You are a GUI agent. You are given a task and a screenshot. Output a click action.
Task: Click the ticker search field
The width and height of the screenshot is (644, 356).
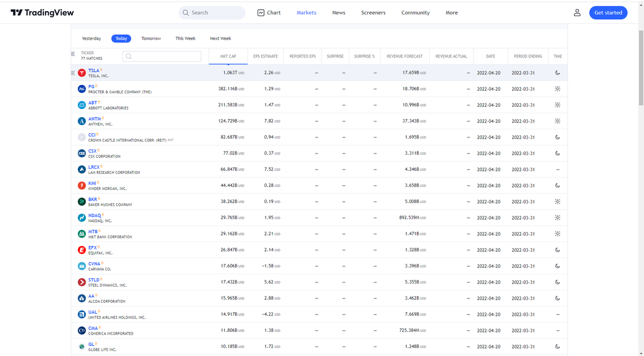coord(162,56)
